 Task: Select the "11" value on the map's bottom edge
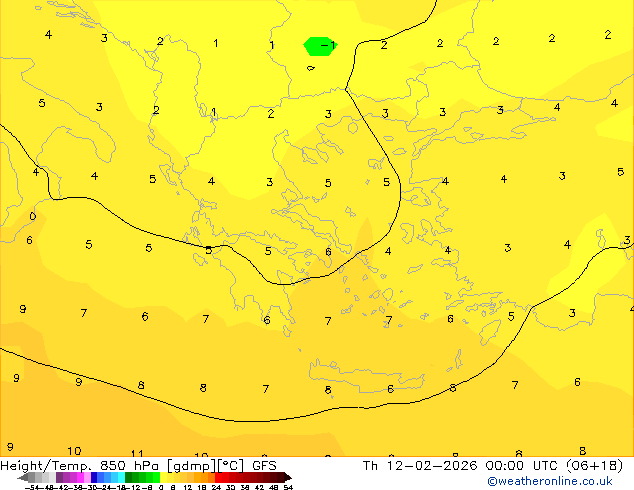click(137, 453)
